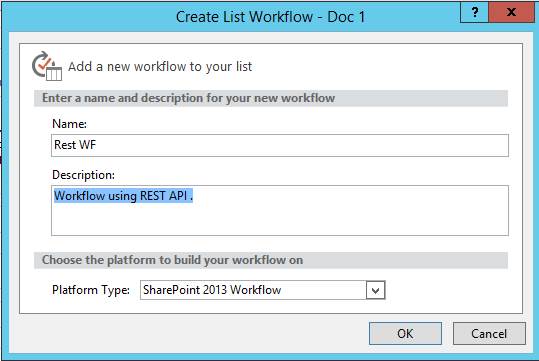The image size is (539, 361).
Task: Click the 'Add a new workflow to your list' heading
Action: 160,66
